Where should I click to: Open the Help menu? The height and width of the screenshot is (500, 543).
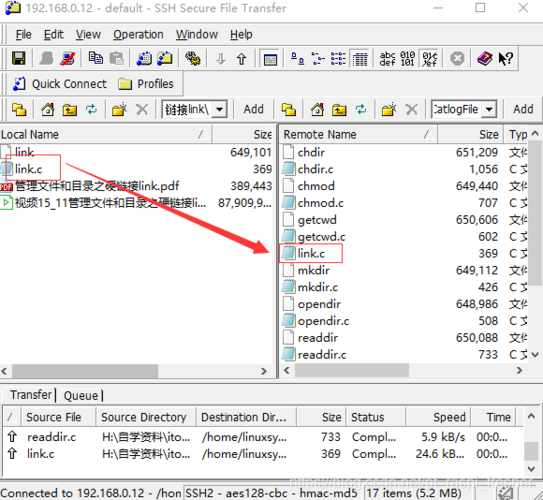[241, 34]
